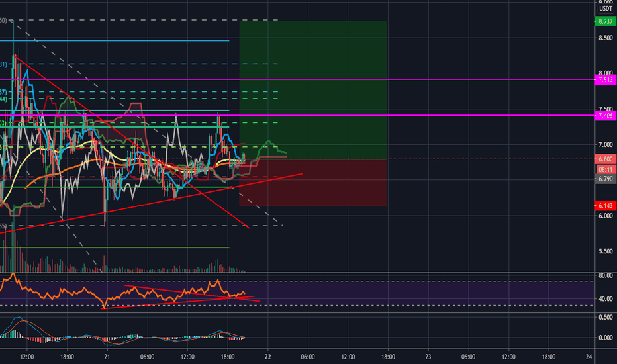Select the red 6.800 current price tag

(605, 159)
